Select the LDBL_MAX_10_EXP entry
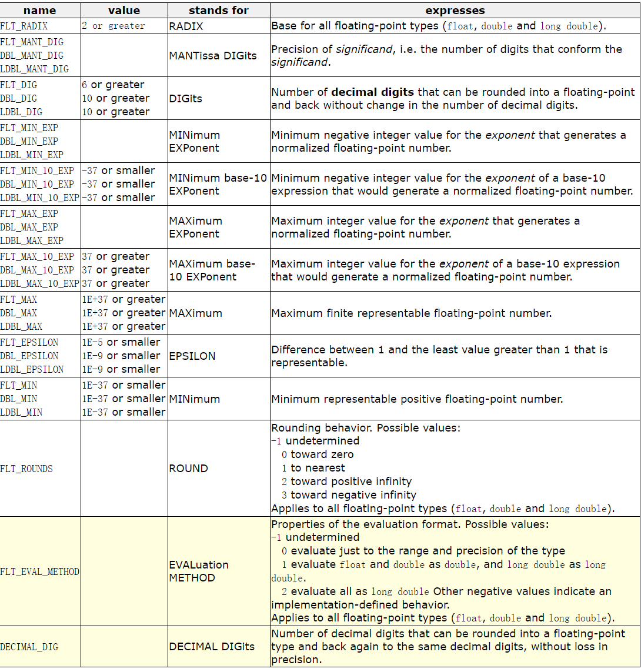 [x=39, y=283]
